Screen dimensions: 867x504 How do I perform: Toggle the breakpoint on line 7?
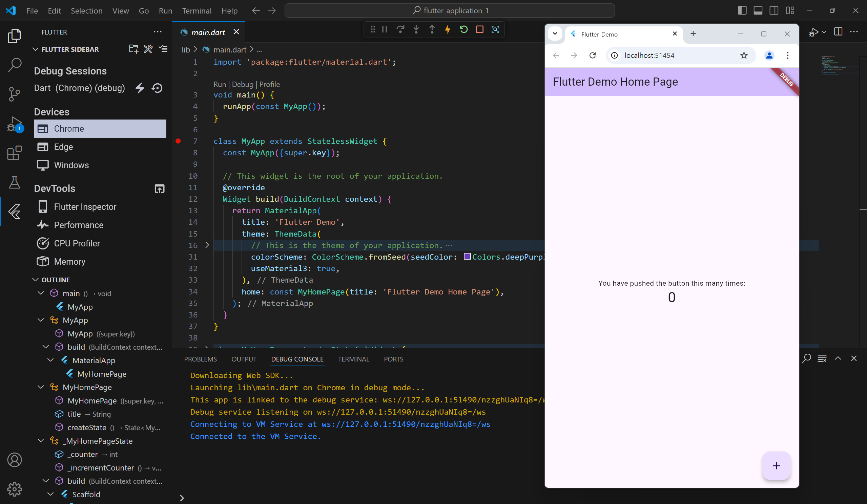[x=178, y=141]
